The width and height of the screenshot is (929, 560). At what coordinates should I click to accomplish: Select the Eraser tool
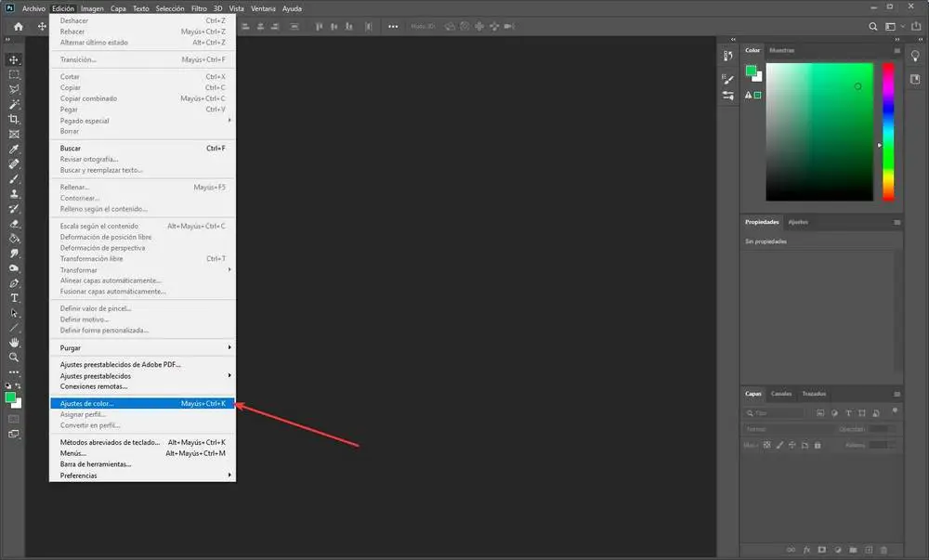click(x=14, y=224)
